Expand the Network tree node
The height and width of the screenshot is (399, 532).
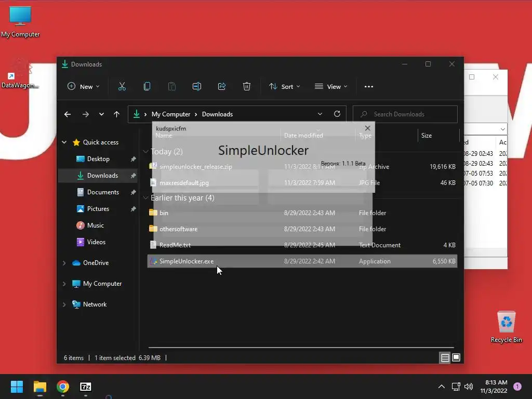(x=64, y=304)
